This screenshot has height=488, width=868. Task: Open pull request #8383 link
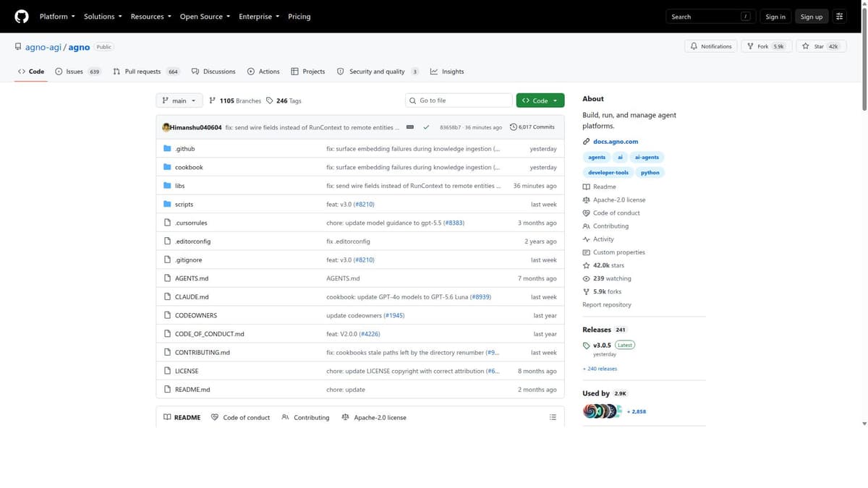tap(454, 223)
